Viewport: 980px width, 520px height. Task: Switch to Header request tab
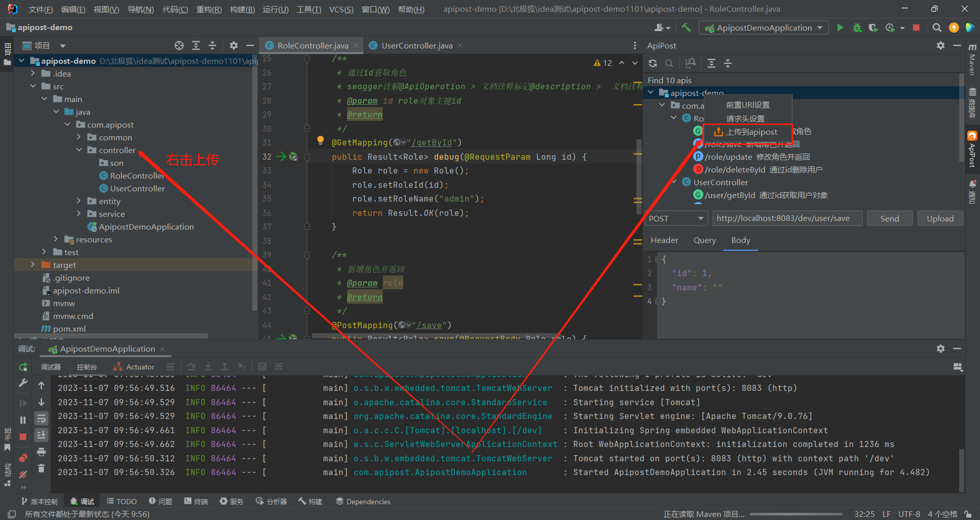(x=664, y=240)
